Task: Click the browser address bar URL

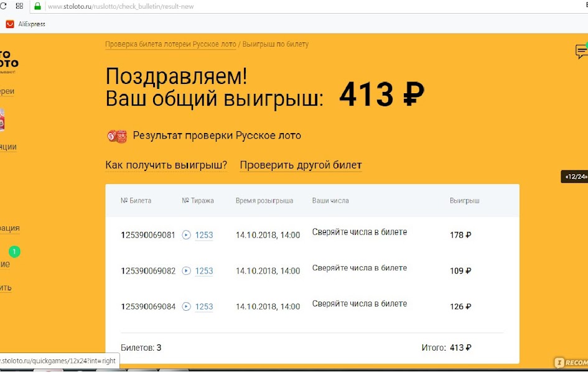Action: (118, 7)
